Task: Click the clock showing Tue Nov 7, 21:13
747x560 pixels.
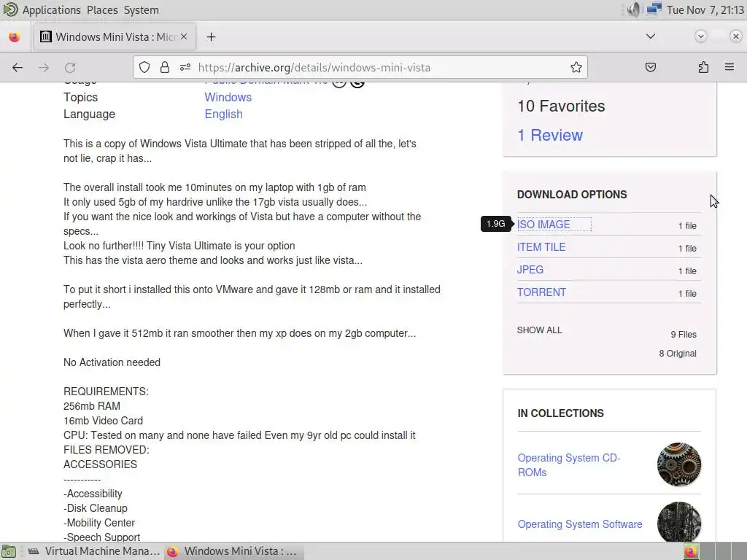Action: [x=705, y=10]
